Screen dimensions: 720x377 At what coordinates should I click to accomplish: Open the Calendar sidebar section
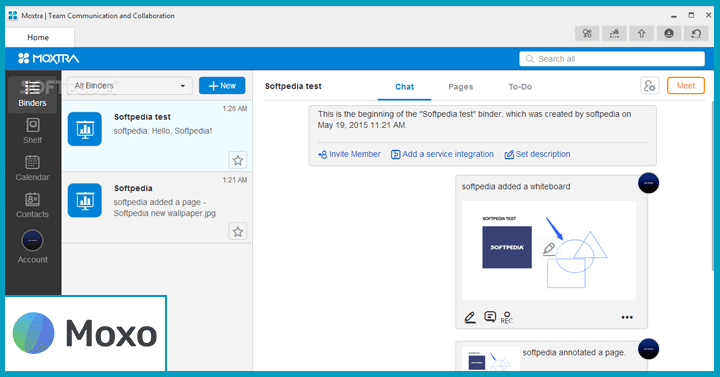(x=32, y=168)
